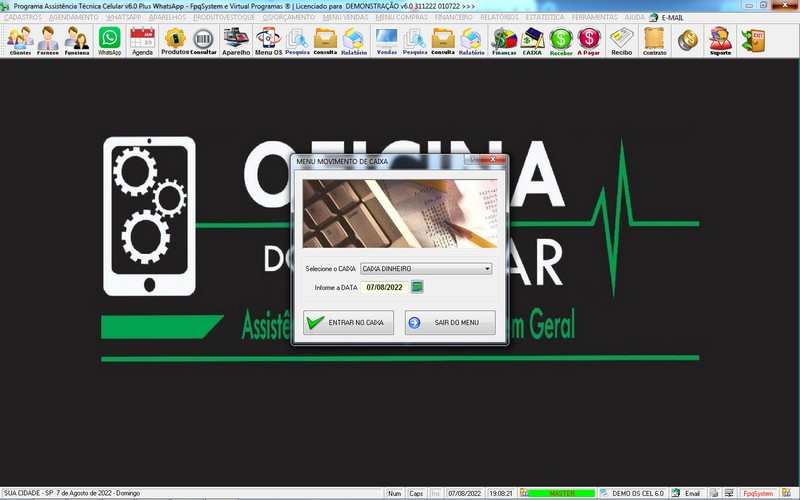Click Pesquisa icon next to Menu OS
The width and height of the screenshot is (800, 500).
point(297,41)
